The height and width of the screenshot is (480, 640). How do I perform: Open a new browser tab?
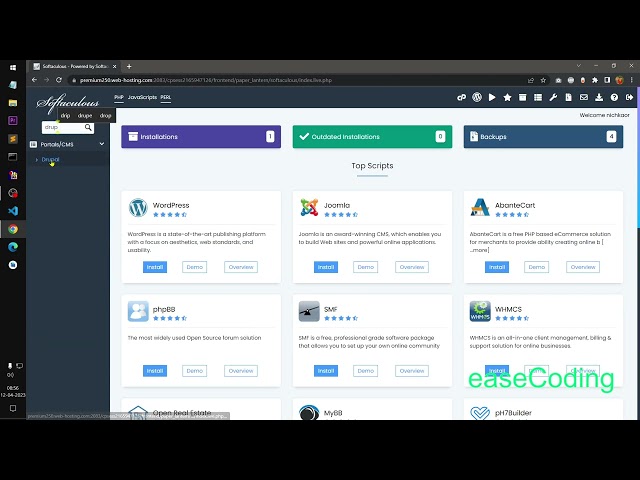129,67
